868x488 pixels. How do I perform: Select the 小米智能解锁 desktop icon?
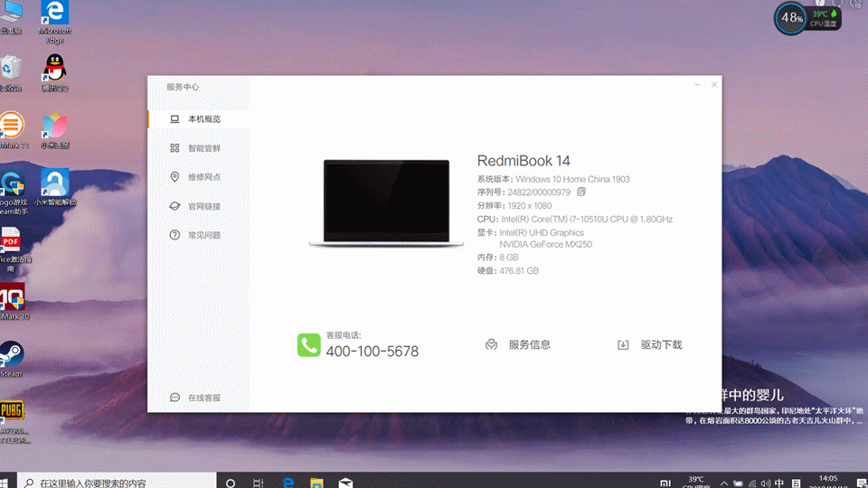(54, 187)
